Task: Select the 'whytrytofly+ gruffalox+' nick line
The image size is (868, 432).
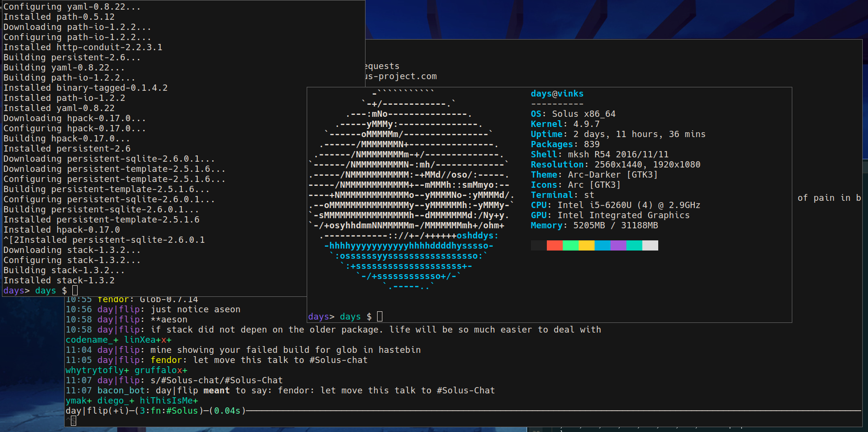Action: [x=126, y=370]
